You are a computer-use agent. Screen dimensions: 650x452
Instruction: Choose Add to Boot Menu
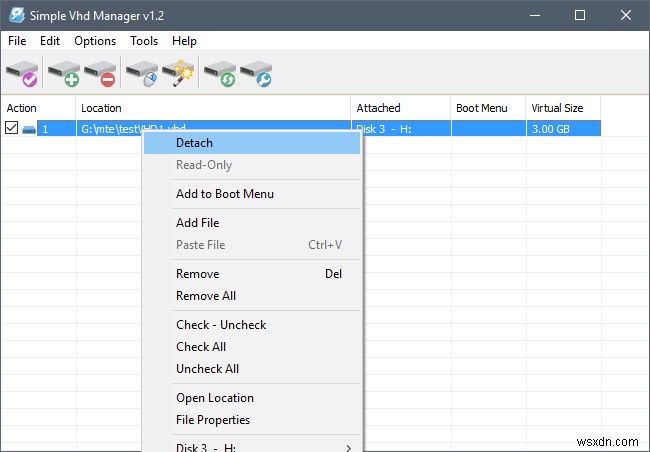click(252, 194)
